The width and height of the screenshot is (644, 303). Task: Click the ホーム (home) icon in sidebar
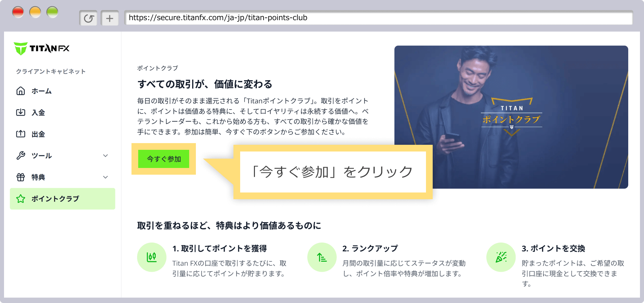click(x=20, y=91)
